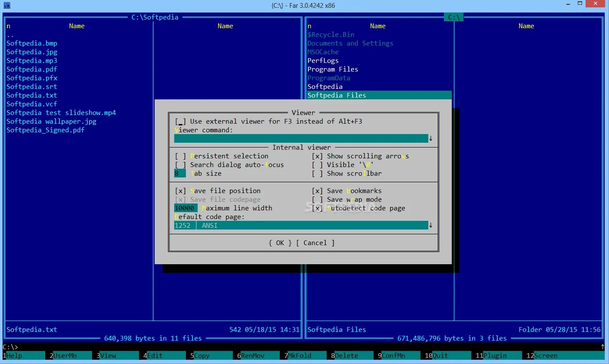
Task: Click 7 MkFold in the key bar
Action: [x=305, y=356]
